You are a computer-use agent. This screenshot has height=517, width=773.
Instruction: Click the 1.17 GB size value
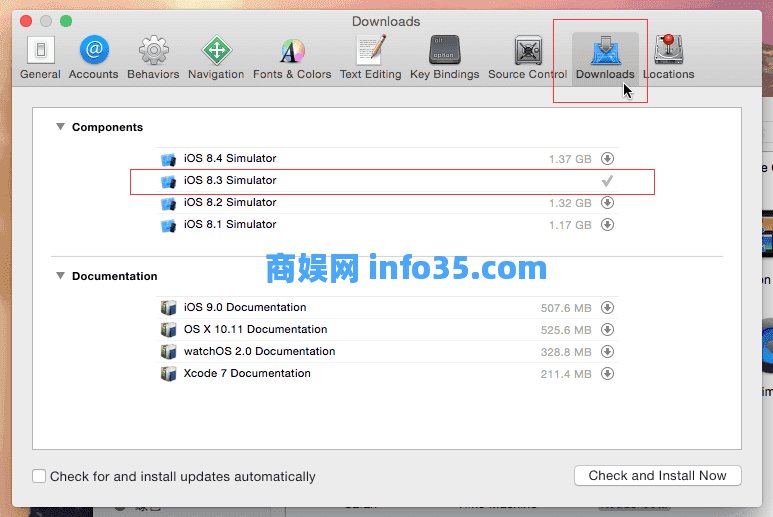tap(570, 225)
